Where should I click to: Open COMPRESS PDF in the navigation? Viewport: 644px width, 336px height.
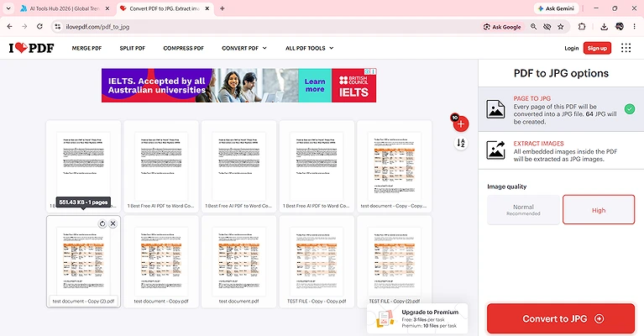[184, 48]
